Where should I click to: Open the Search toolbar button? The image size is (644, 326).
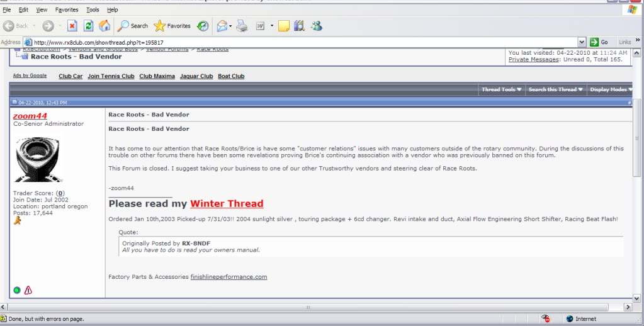coord(132,26)
